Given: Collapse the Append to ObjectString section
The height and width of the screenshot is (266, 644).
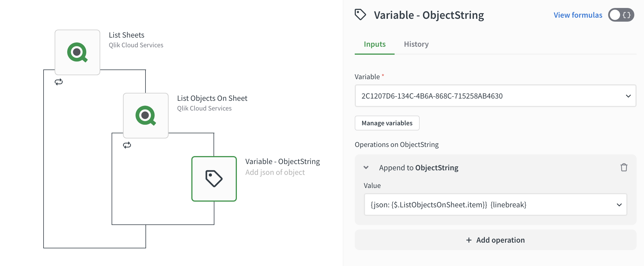Looking at the screenshot, I should pos(366,168).
